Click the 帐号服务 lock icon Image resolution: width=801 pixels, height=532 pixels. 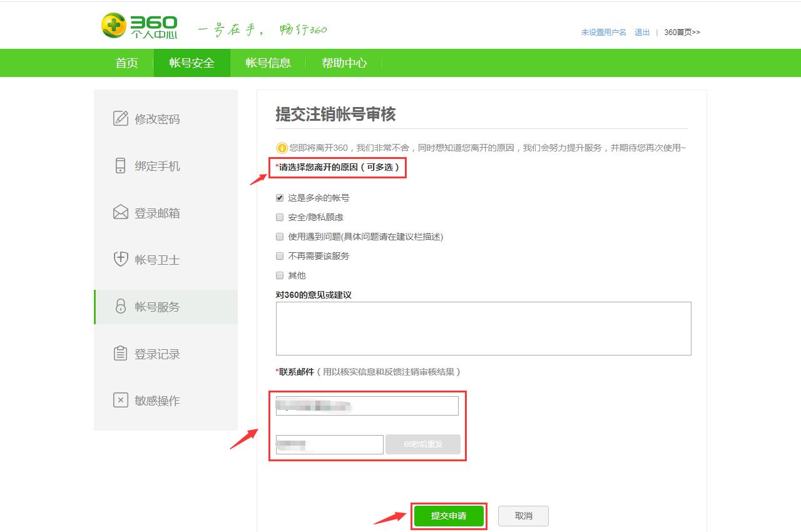(120, 306)
